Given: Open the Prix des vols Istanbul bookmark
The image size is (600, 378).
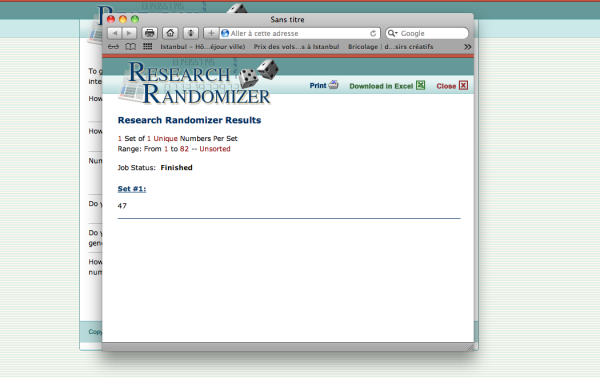Looking at the screenshot, I should pyautogui.click(x=296, y=47).
